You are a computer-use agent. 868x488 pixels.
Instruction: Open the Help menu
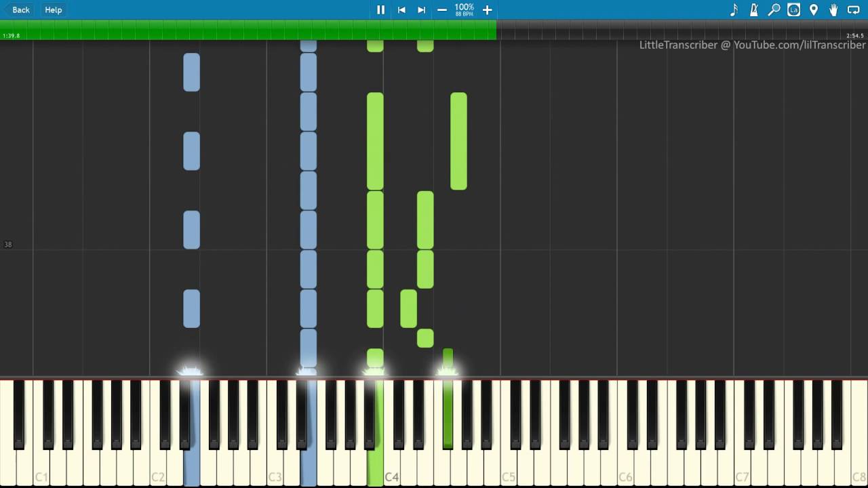pyautogui.click(x=53, y=9)
